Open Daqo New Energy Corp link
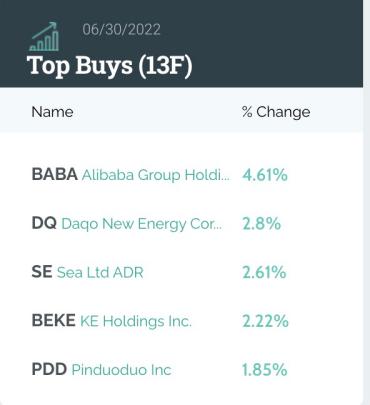This screenshot has height=405, width=370. pyautogui.click(x=141, y=224)
